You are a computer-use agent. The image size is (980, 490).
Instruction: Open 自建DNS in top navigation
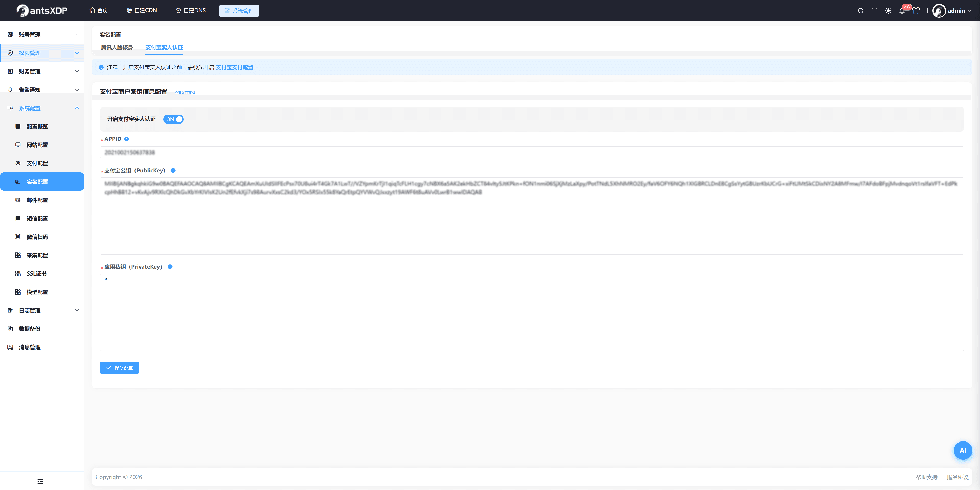click(x=191, y=11)
